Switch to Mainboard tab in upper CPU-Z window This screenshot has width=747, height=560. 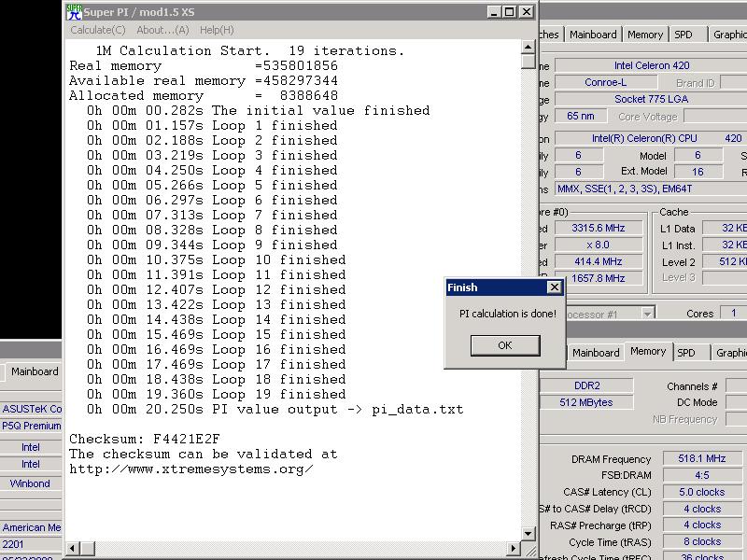593,35
